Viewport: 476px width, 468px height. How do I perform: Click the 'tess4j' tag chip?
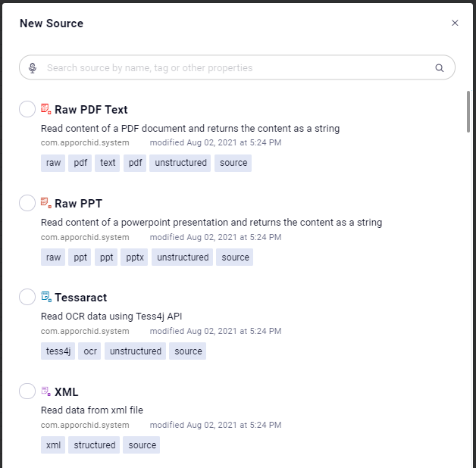[x=58, y=351]
